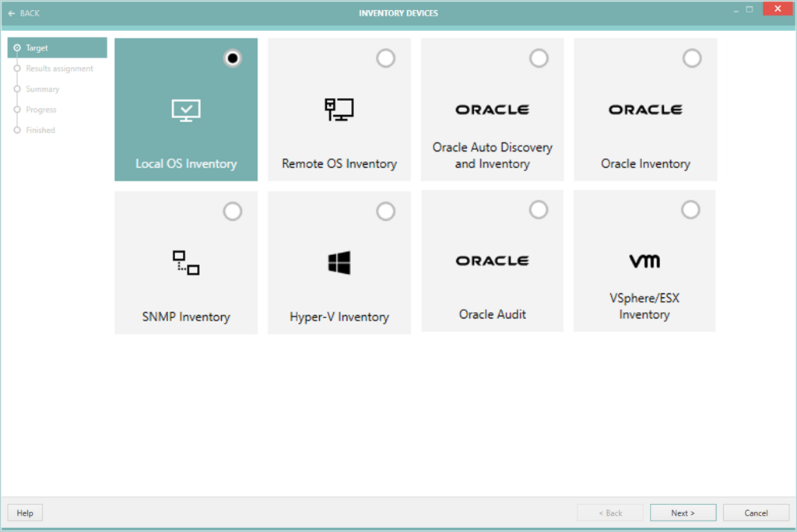Click the Local OS Inventory monitor icon
Viewport: 797px width, 532px height.
coord(186,110)
